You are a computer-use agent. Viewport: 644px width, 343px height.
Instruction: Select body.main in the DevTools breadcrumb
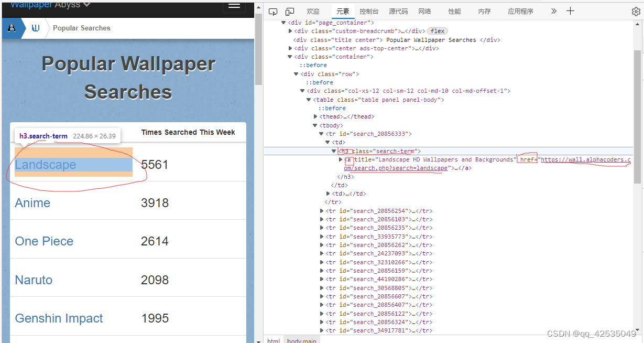pos(301,340)
